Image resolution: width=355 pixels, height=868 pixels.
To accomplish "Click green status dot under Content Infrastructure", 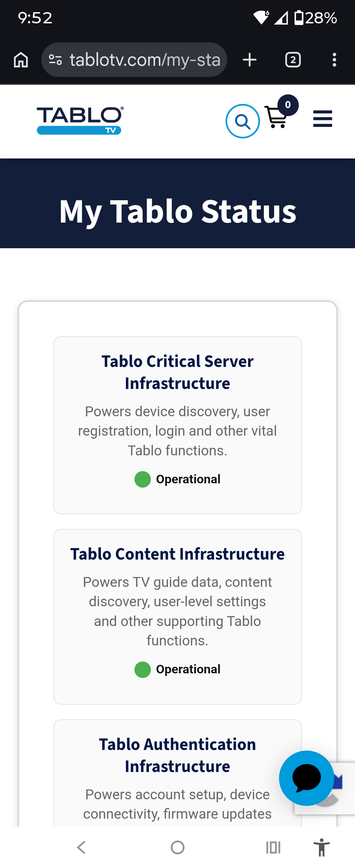I will click(x=142, y=669).
